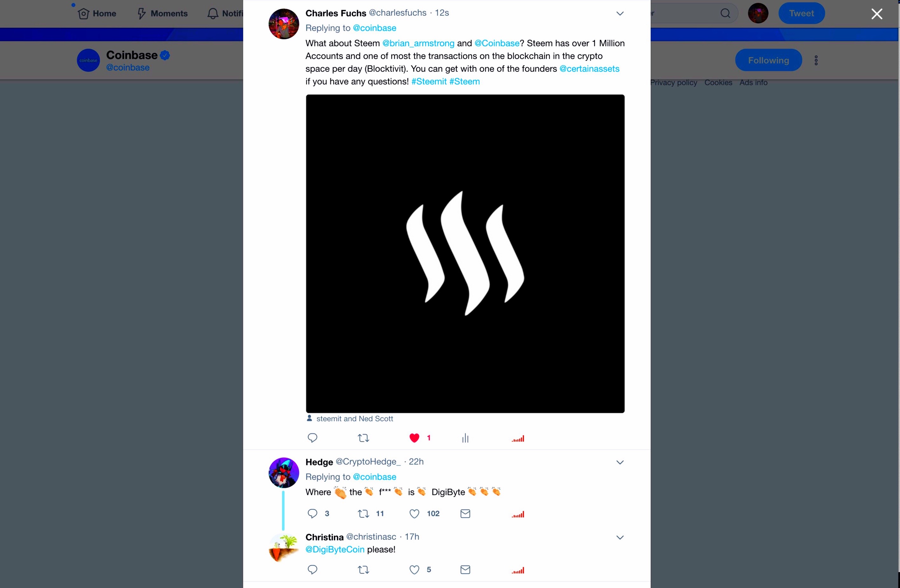Expand options chevron on Charles Fuchs tweet
The image size is (900, 588).
[x=620, y=14]
